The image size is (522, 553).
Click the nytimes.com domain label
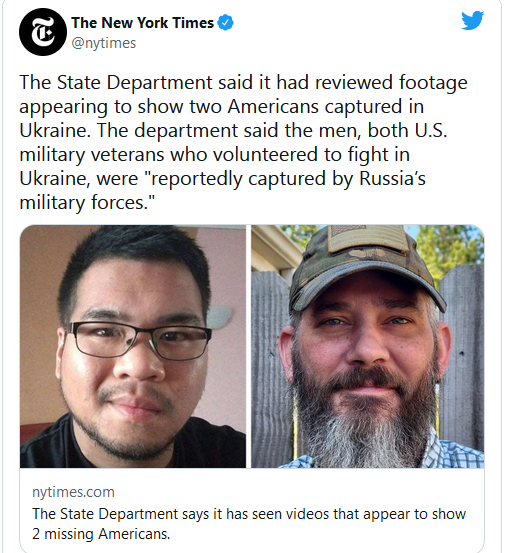click(x=73, y=492)
